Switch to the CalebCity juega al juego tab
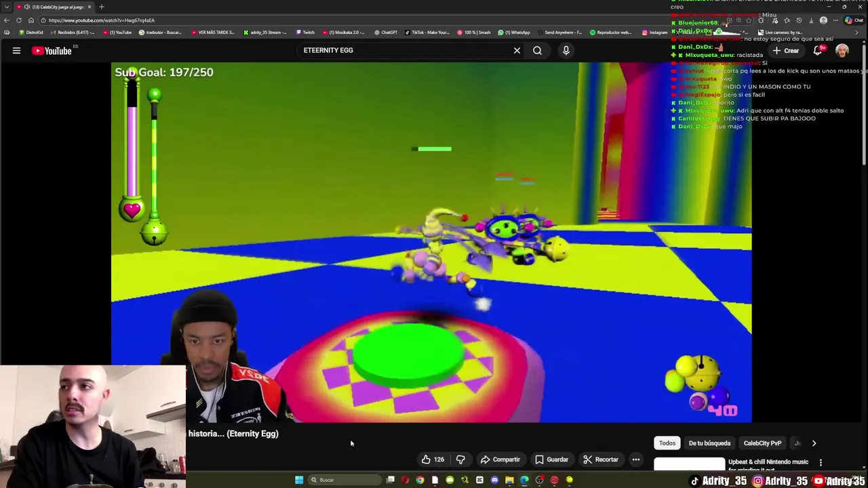868x488 pixels. [54, 7]
